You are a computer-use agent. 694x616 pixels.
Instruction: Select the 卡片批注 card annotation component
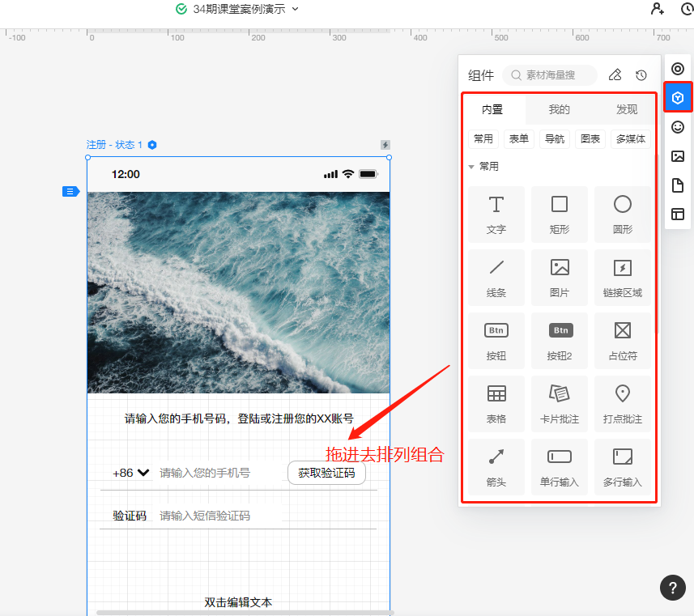560,405
